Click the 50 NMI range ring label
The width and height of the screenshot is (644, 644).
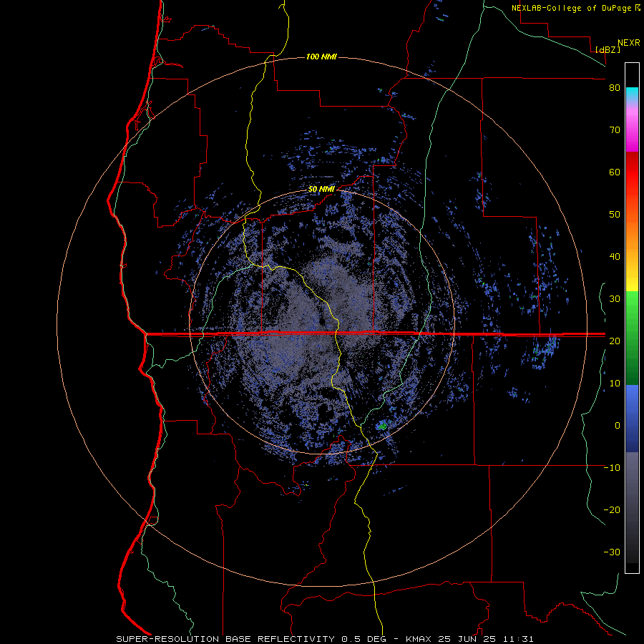[321, 190]
